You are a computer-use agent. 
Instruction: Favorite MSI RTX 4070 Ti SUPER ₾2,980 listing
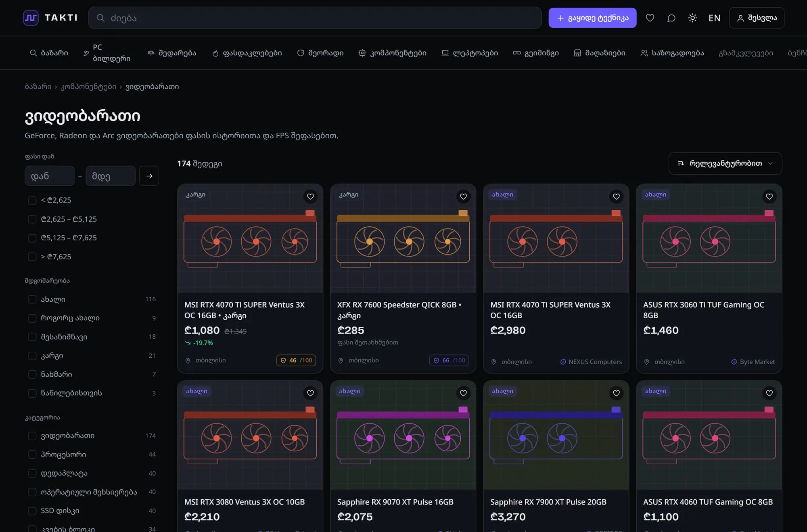pos(617,196)
